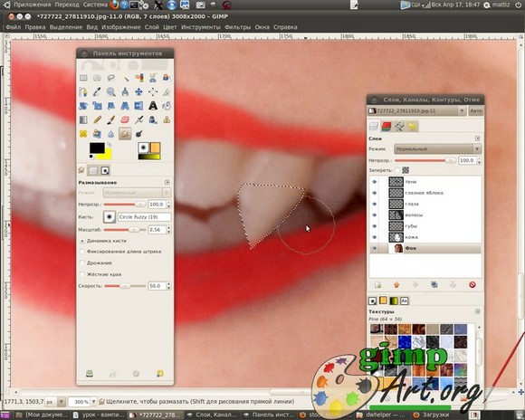This screenshot has height=420, width=525.
Task: Select the pink Eraser tool
Action: (125, 119)
